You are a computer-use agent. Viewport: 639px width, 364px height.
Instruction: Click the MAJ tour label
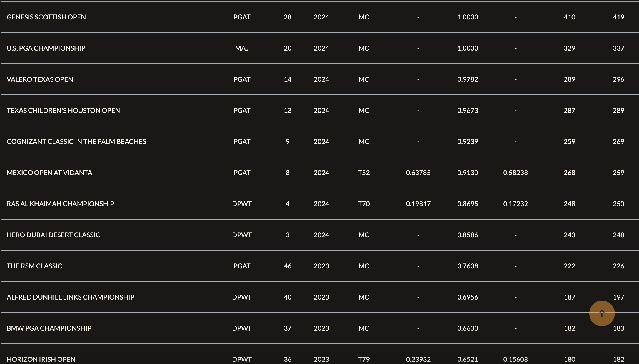242,48
